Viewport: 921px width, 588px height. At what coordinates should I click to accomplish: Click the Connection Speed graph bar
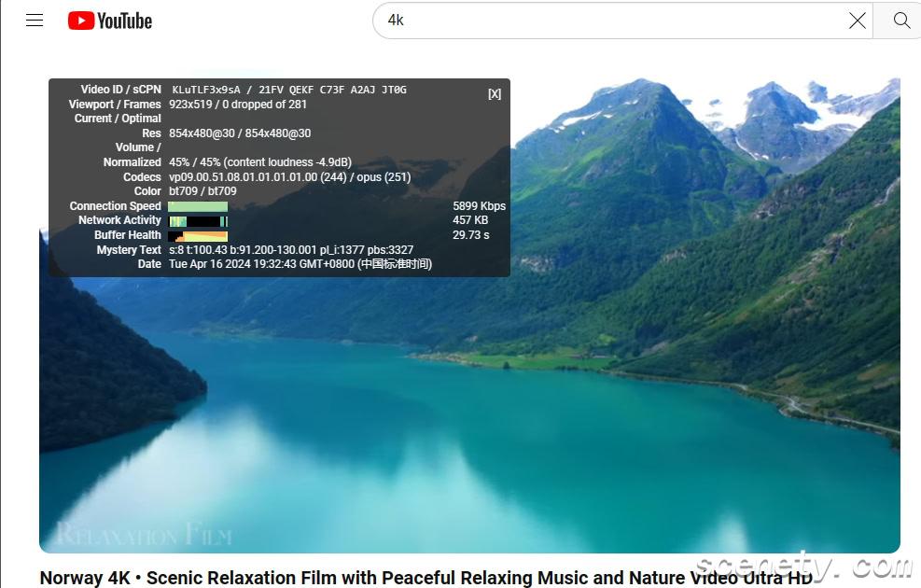(x=198, y=207)
